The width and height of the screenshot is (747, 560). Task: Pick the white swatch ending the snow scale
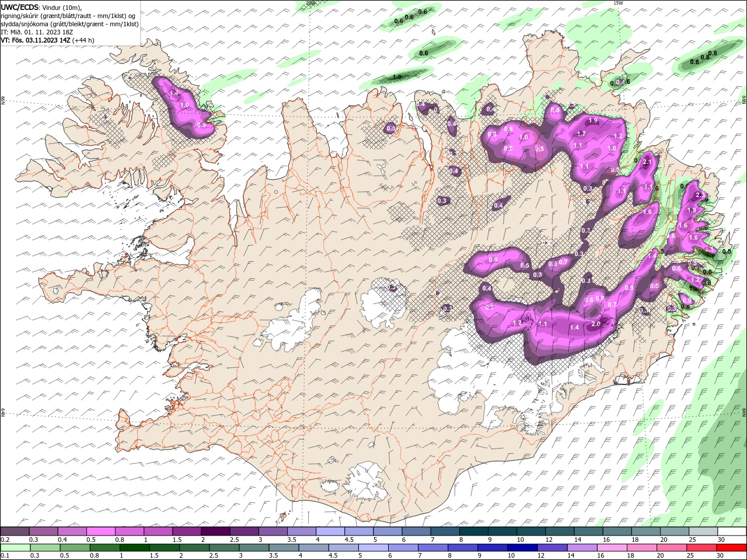point(732,531)
